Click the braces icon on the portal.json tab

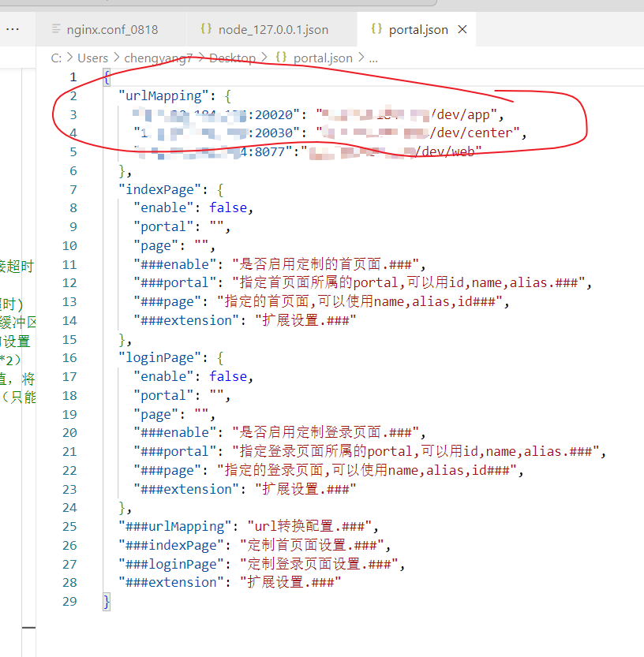(x=376, y=29)
